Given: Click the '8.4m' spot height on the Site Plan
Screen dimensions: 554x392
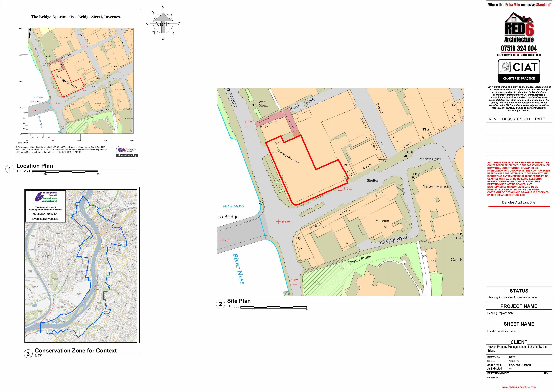Looking at the screenshot, I should pos(348,188).
